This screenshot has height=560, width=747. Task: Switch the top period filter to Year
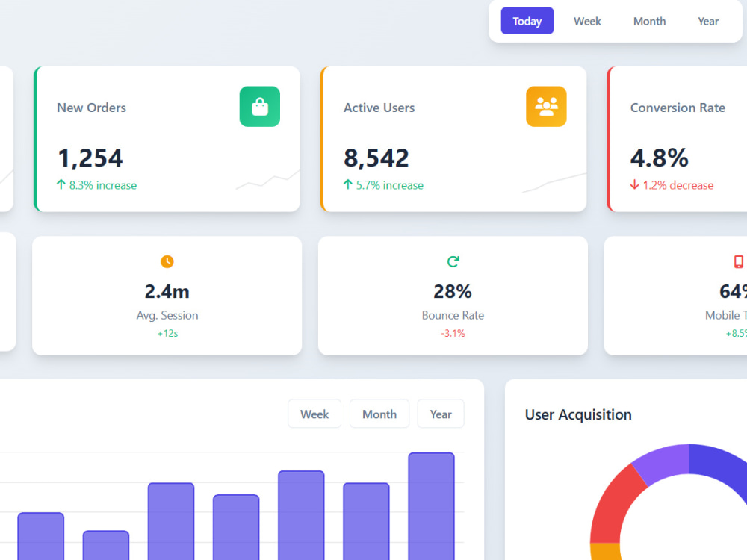(708, 21)
